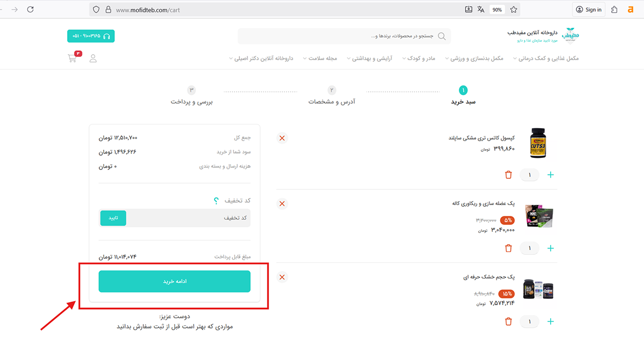Viewport: 644px width, 337px height.
Task: Bookmark this page with star icon
Action: coord(514,10)
